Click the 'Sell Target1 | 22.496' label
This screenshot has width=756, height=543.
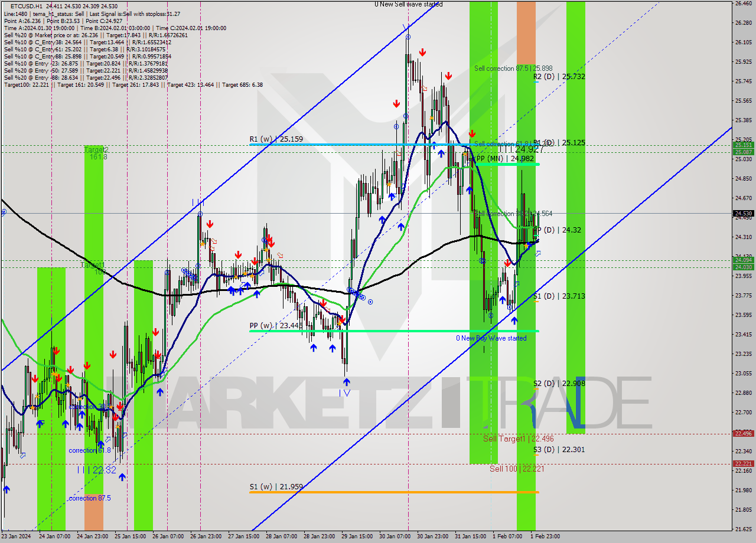(x=519, y=439)
